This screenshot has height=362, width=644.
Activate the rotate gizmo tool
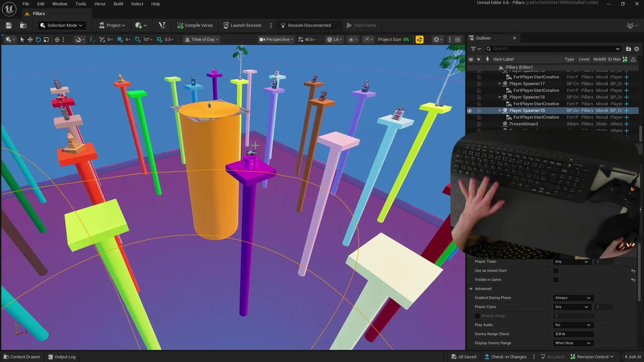(x=38, y=39)
